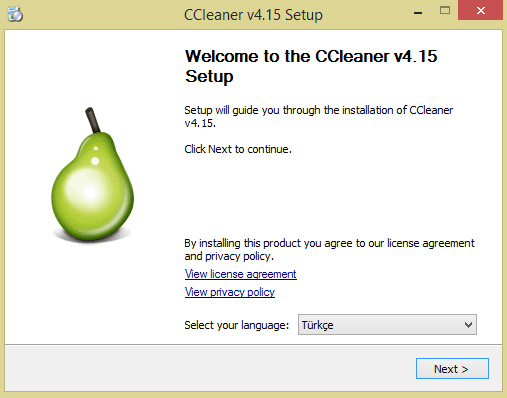Click the blank white area under 'Click Next'
The width and height of the screenshot is (507, 398).
(330, 195)
